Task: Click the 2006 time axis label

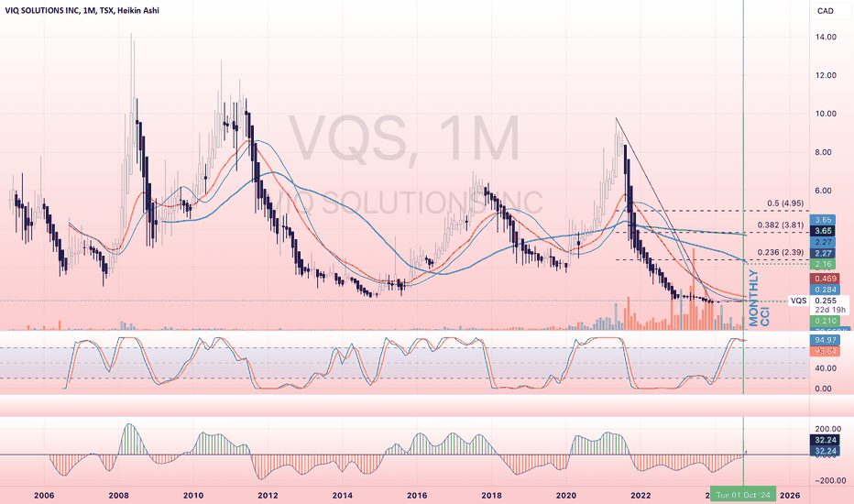Action: click(x=44, y=495)
